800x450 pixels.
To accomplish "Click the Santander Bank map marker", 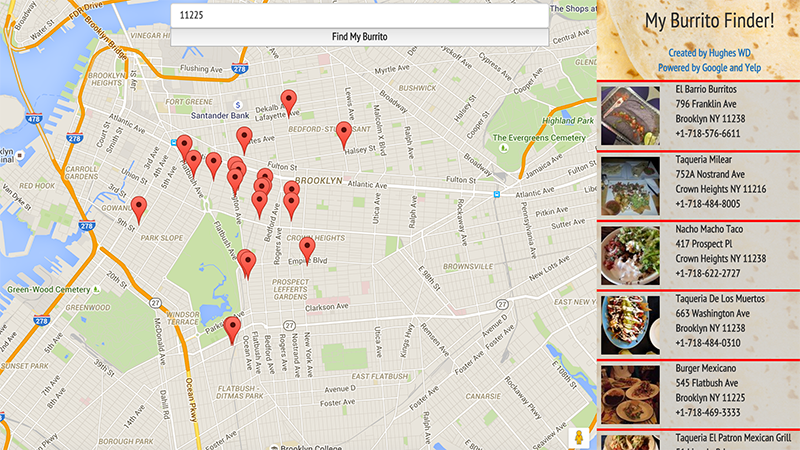I will pyautogui.click(x=237, y=105).
